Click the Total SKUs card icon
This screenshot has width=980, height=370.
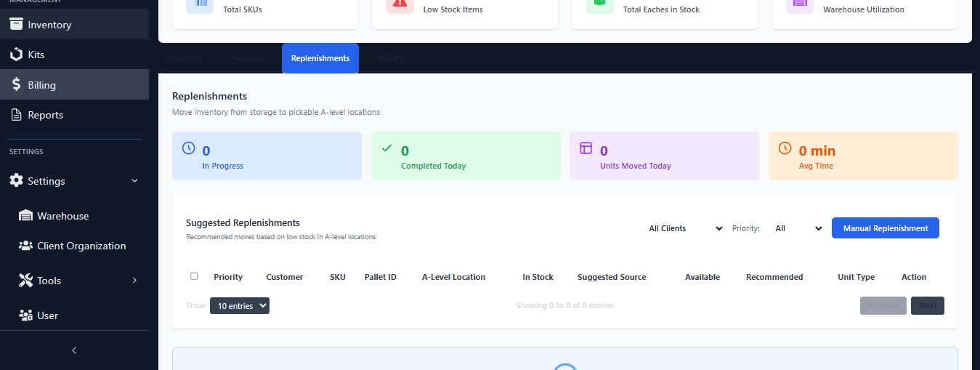click(x=200, y=4)
